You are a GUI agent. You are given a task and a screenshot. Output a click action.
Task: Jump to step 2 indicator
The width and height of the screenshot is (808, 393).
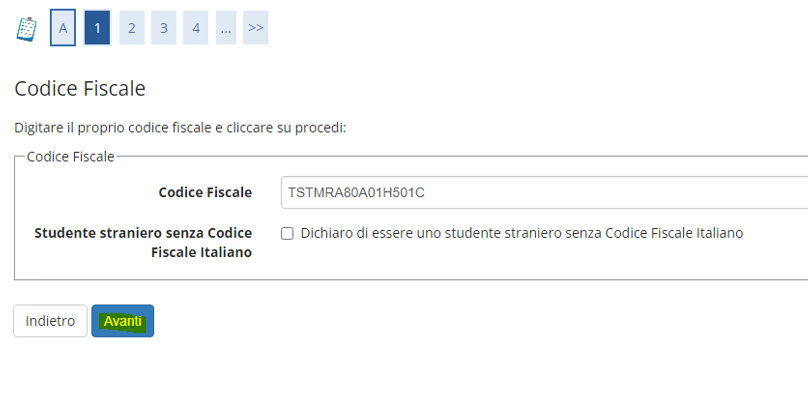(132, 28)
